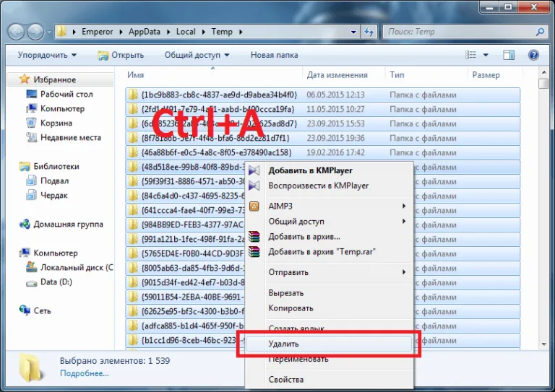The height and width of the screenshot is (392, 555).
Task: Click the AIMP3 icon in the context menu
Action: coord(254,206)
